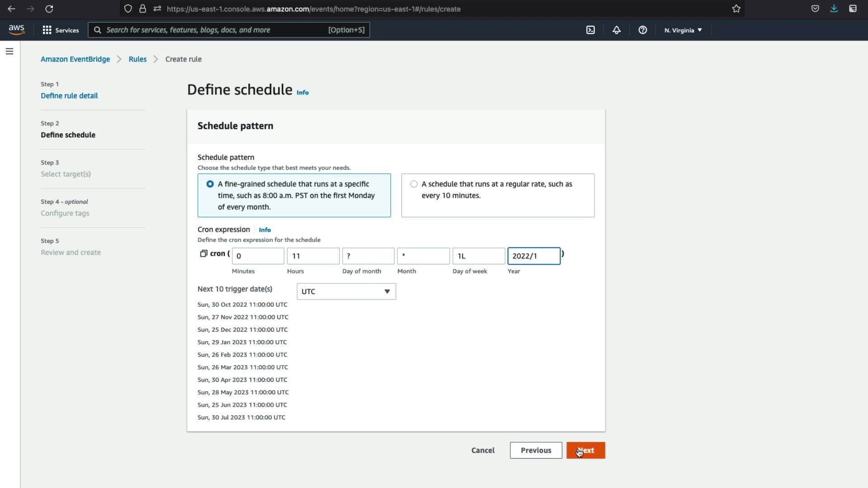This screenshot has width=868, height=488.
Task: Open the help question mark icon
Action: pyautogui.click(x=642, y=30)
